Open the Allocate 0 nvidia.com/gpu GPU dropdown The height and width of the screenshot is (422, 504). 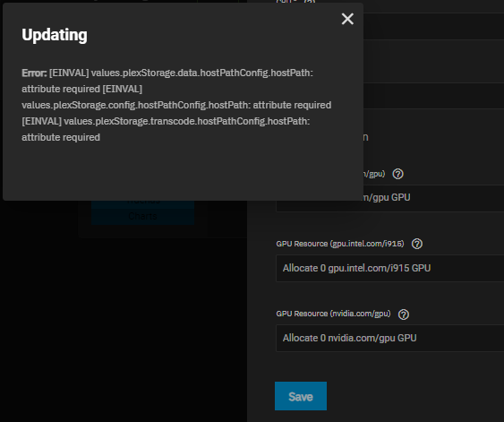click(390, 338)
